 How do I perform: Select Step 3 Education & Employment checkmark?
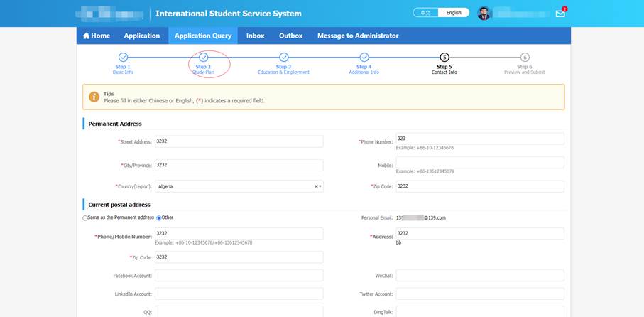(283, 57)
